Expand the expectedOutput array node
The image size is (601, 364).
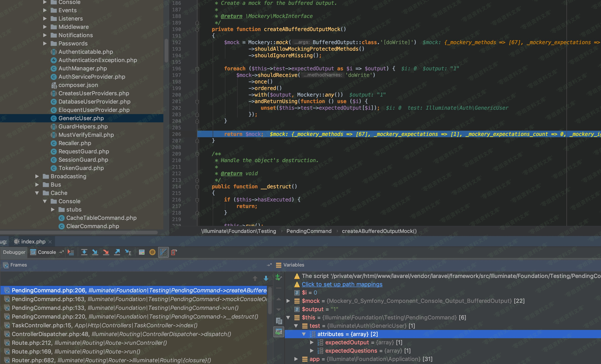click(x=311, y=342)
